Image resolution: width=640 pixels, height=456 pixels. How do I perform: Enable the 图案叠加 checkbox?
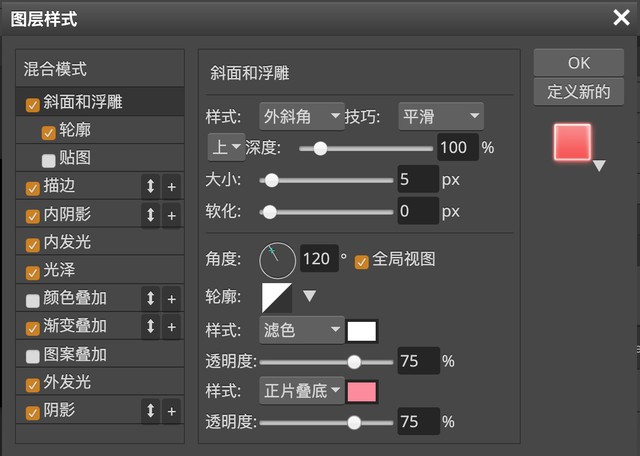point(33,355)
